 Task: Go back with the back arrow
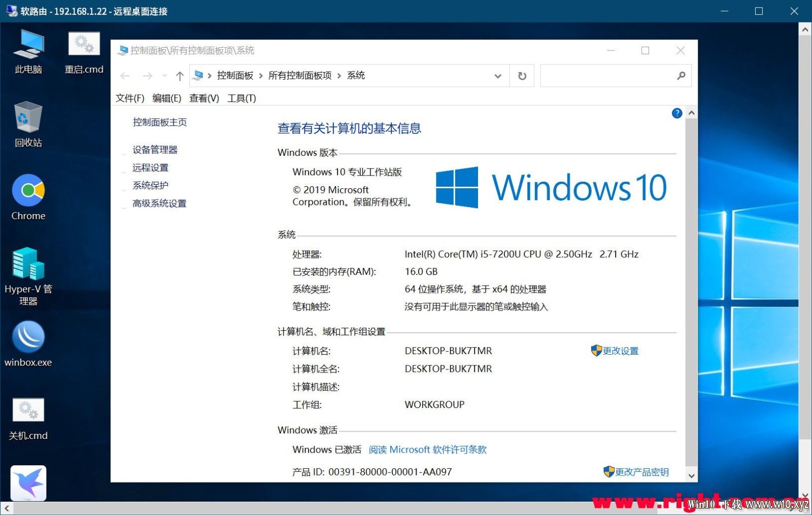coord(125,76)
